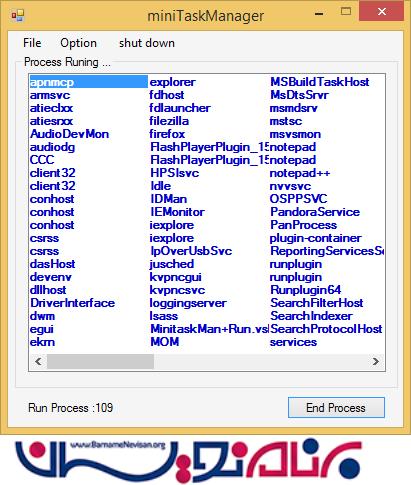Select the atiesrxx process
Viewport: 411px width, 485px height.
pos(51,121)
